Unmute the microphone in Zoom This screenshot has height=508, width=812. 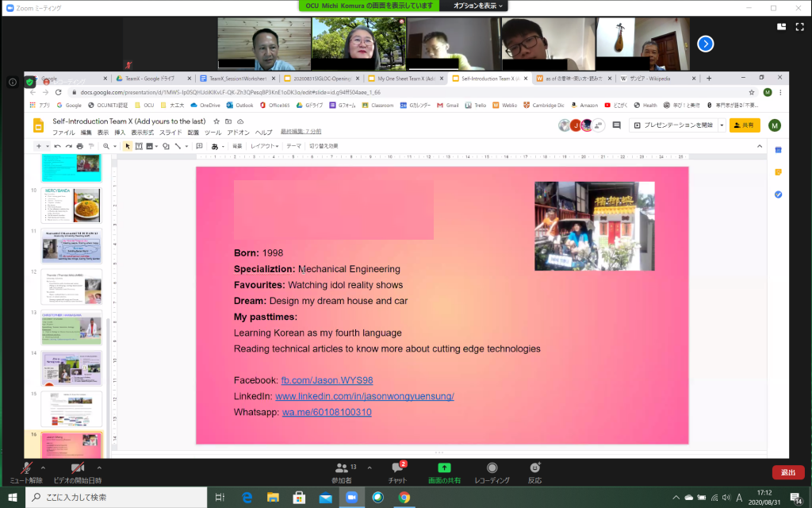pos(26,469)
